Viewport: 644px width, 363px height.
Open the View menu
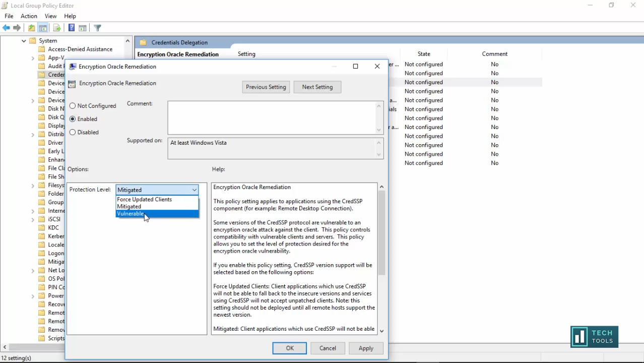[50, 16]
